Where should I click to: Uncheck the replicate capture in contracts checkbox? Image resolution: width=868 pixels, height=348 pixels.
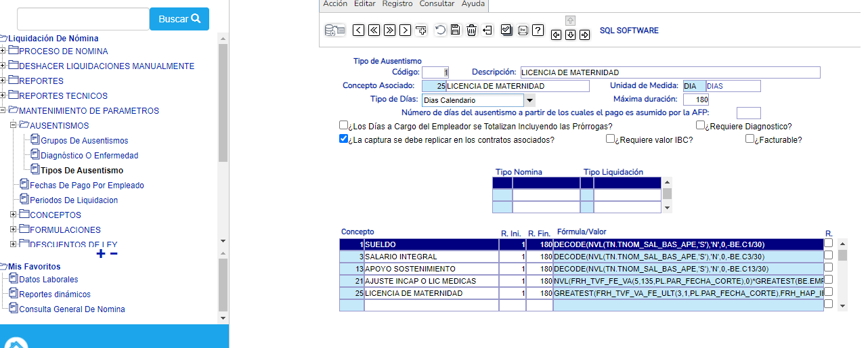click(343, 139)
